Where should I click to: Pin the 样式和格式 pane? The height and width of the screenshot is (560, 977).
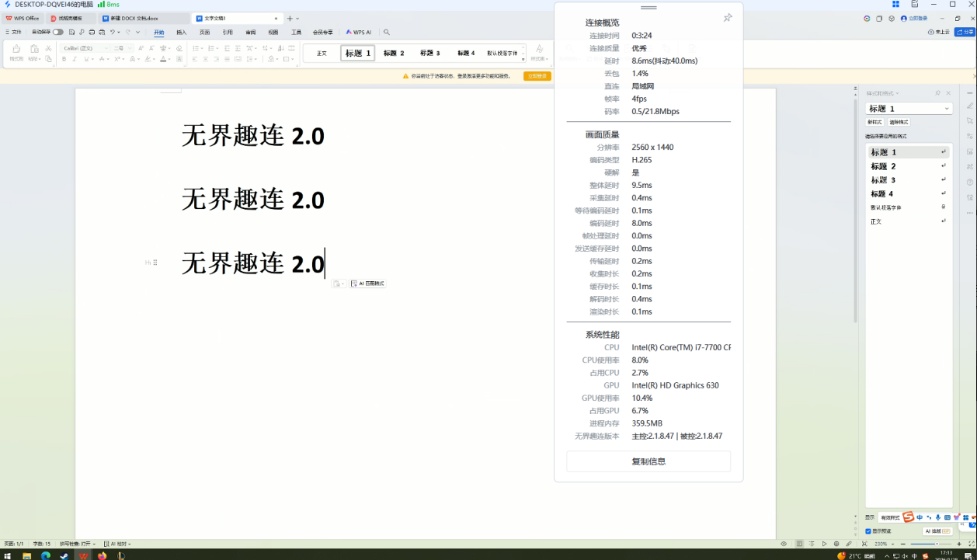tap(937, 93)
